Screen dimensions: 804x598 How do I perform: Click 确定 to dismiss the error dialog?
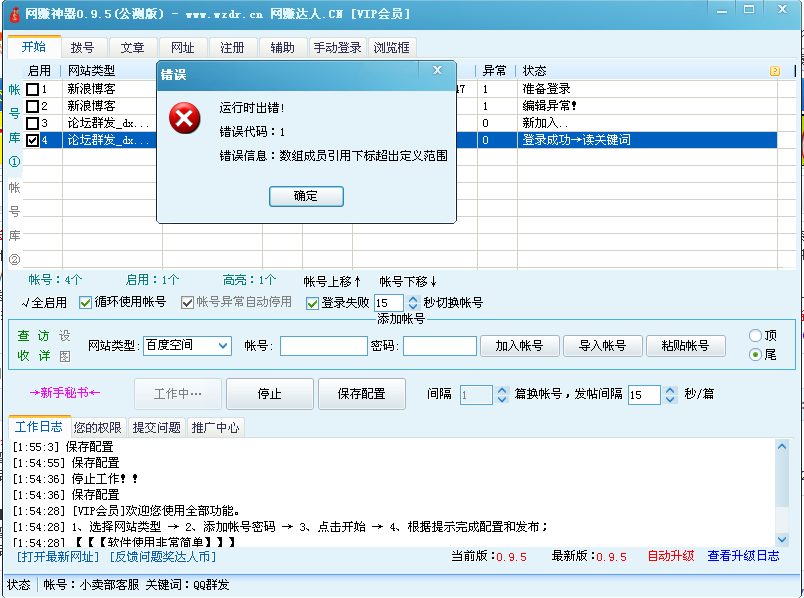(x=306, y=196)
